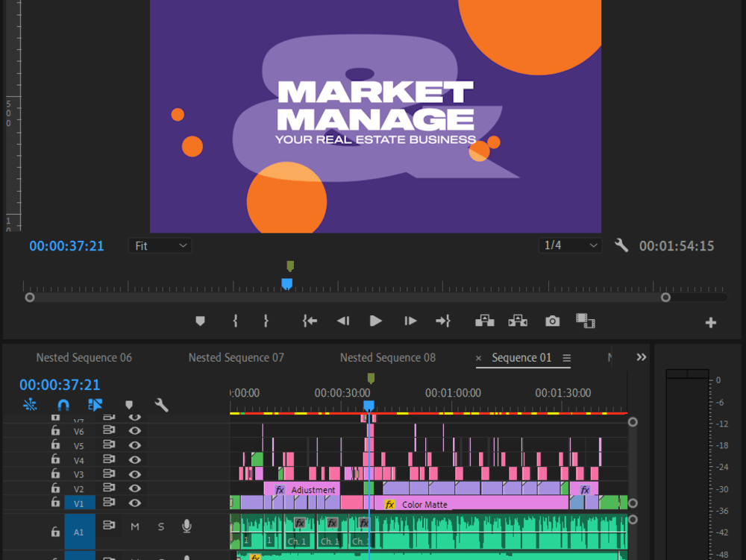
Task: Hide track V1 with eye icon
Action: 134,503
